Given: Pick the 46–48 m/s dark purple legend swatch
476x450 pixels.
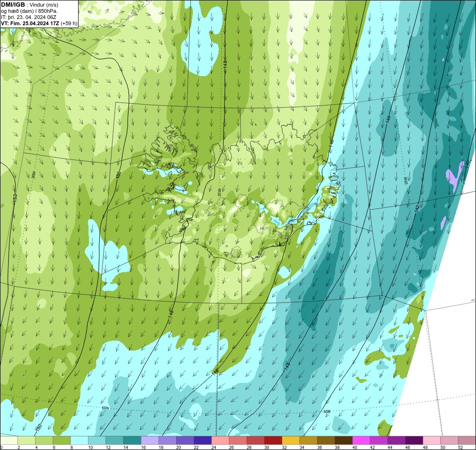Looking at the screenshot, I should pos(414,440).
